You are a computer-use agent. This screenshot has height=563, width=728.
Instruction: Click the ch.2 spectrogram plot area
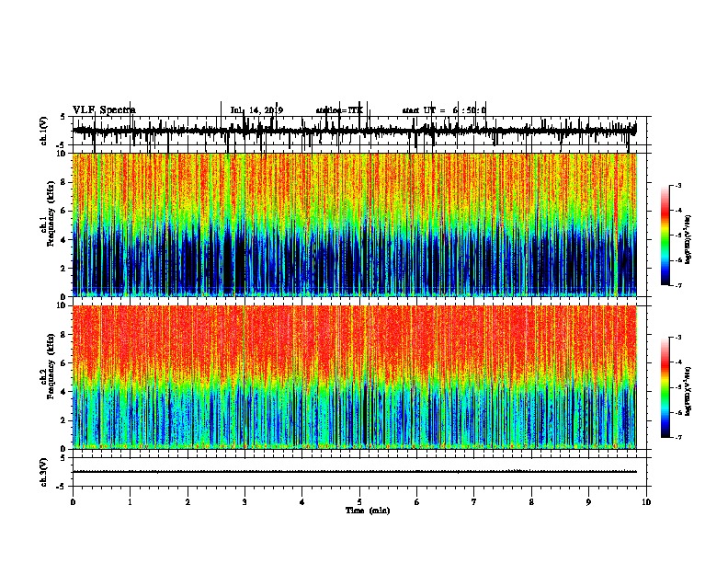click(355, 377)
